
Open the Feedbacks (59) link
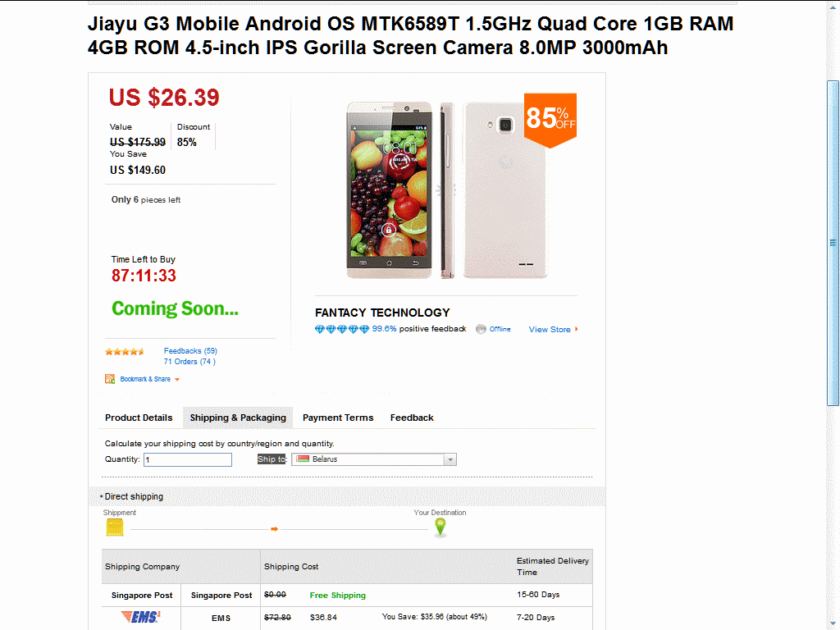(190, 351)
